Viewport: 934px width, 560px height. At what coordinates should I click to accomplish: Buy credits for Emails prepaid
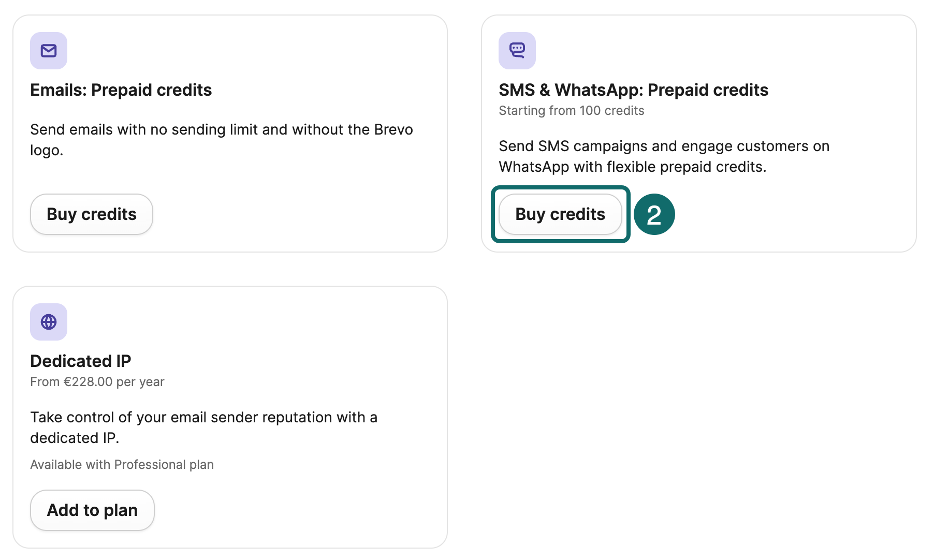tap(92, 214)
